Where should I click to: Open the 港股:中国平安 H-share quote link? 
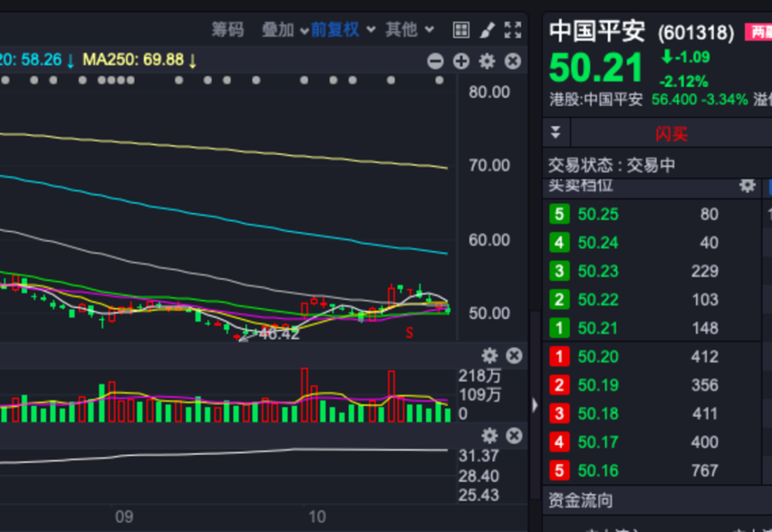pyautogui.click(x=596, y=100)
